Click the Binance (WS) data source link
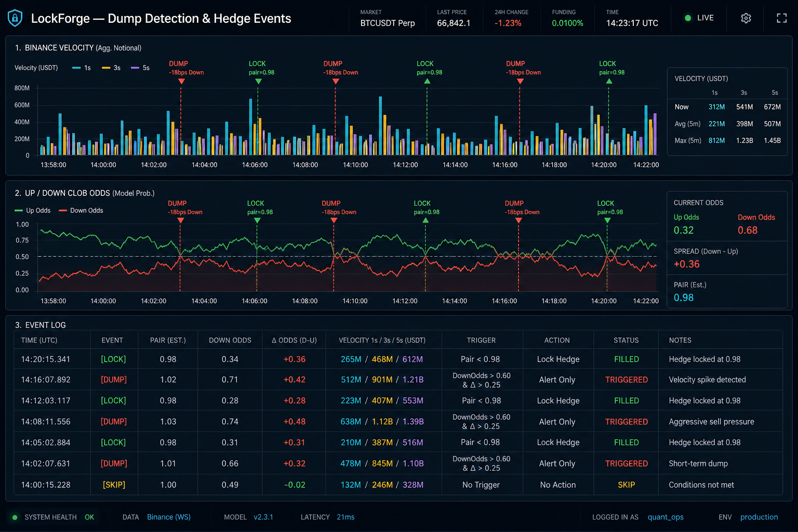The height and width of the screenshot is (532, 798). tap(169, 517)
